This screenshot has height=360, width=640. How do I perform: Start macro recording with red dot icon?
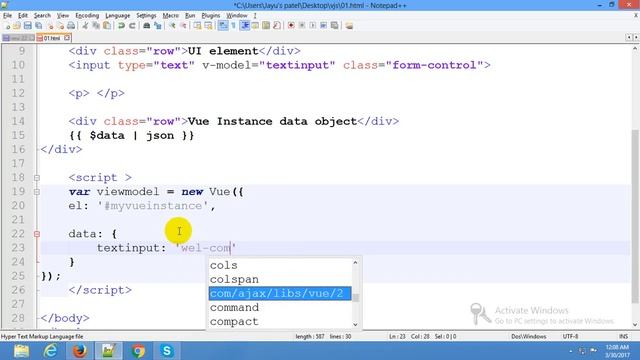291,26
